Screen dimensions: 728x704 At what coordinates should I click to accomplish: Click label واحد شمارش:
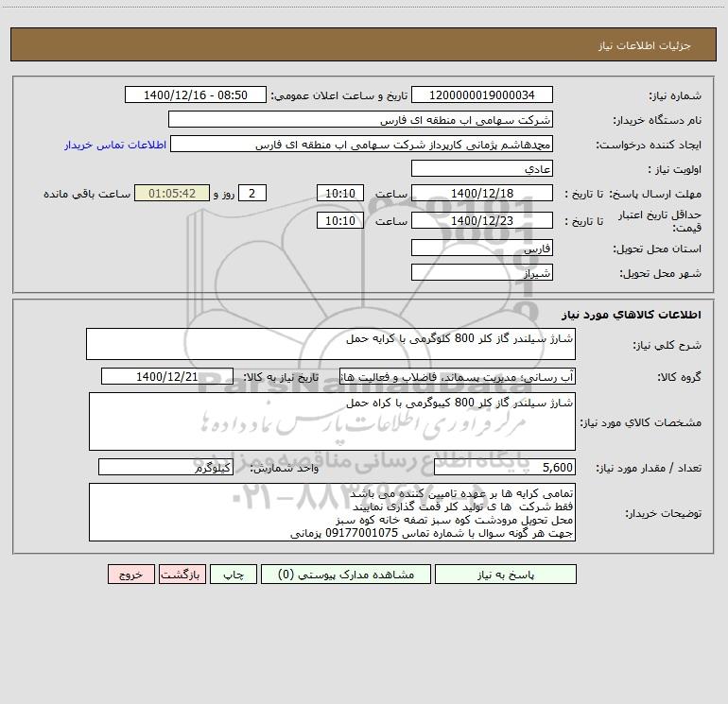click(285, 468)
